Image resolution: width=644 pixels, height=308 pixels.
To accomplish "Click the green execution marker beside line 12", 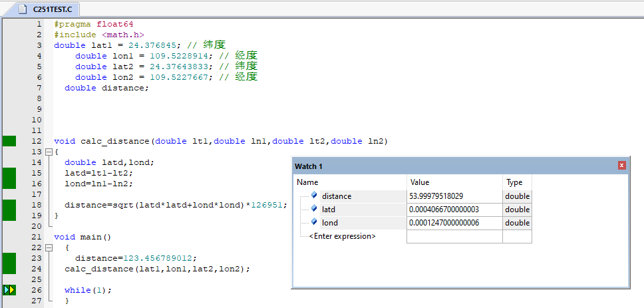I will tap(9, 141).
